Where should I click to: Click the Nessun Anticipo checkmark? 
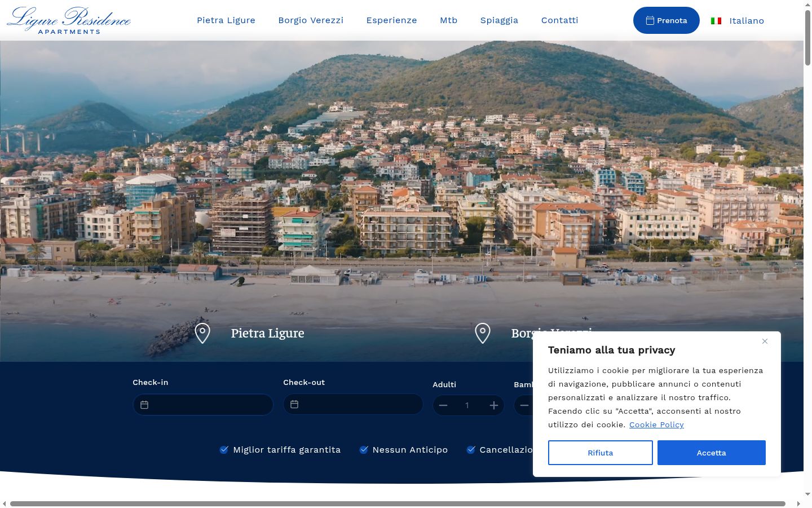click(364, 449)
